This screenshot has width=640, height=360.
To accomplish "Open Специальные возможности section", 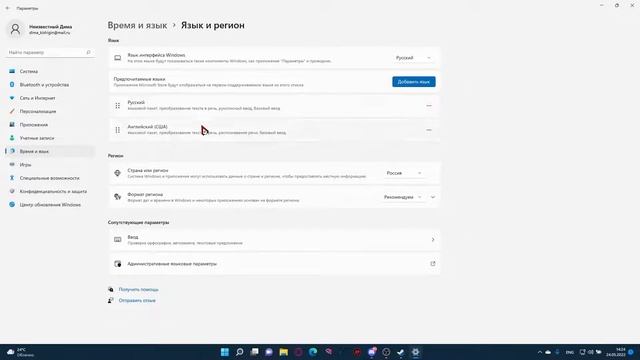I will pos(49,178).
